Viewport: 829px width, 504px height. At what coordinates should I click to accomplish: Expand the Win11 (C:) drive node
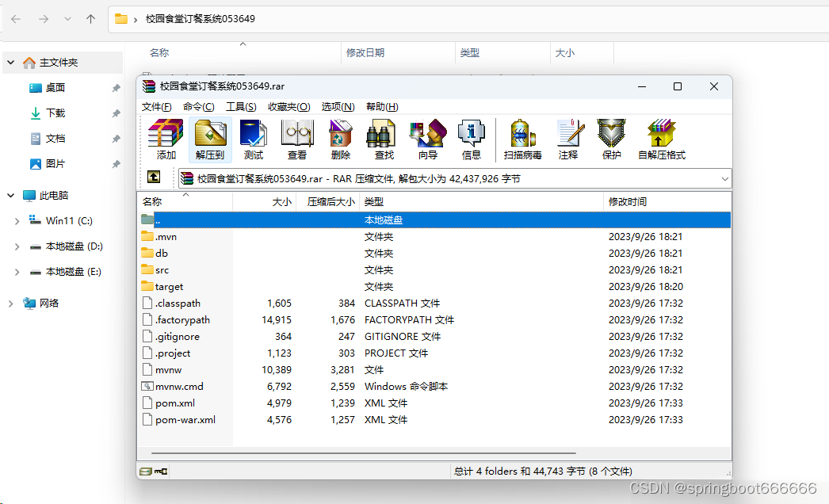tap(17, 221)
